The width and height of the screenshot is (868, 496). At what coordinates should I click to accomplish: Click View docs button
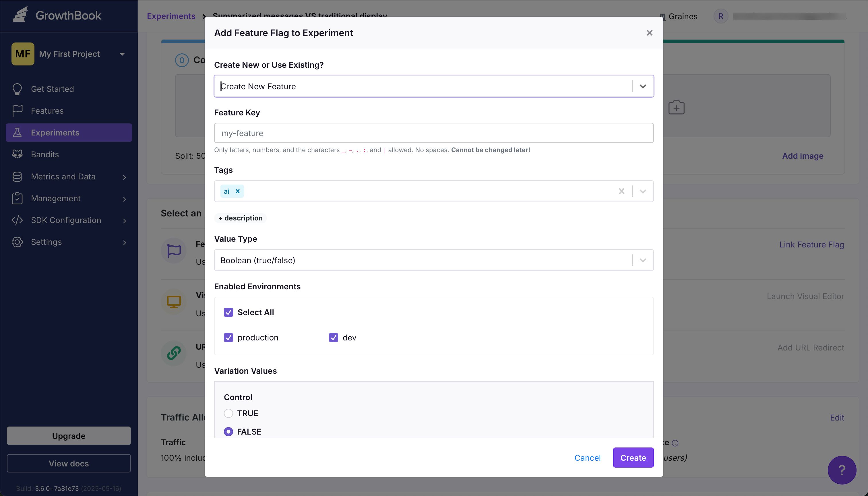pyautogui.click(x=69, y=463)
